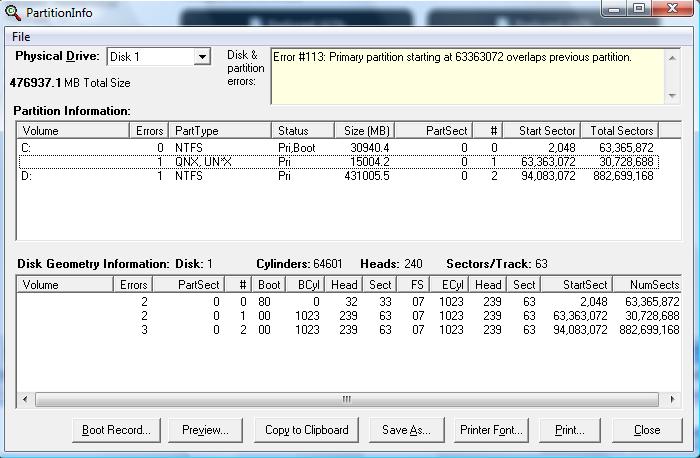
Task: Click the 476937.1 MB Total Size text
Action: (70, 83)
